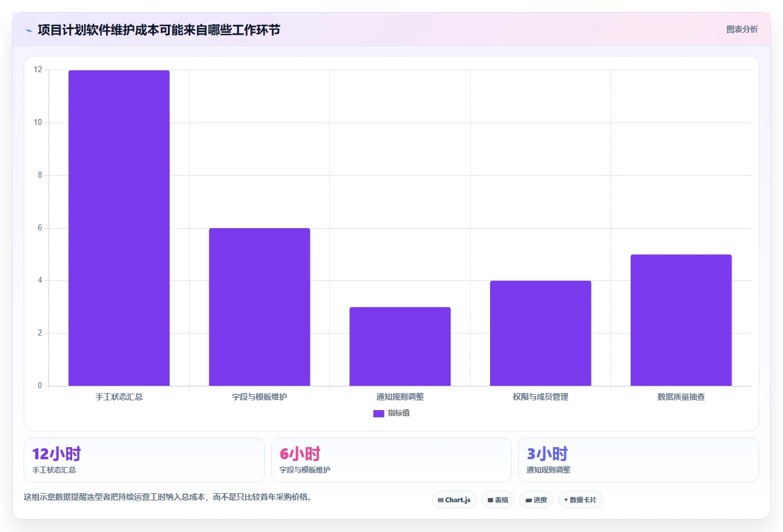The height and width of the screenshot is (532, 783).
Task: Click the lightning icon beside the title
Action: point(29,30)
